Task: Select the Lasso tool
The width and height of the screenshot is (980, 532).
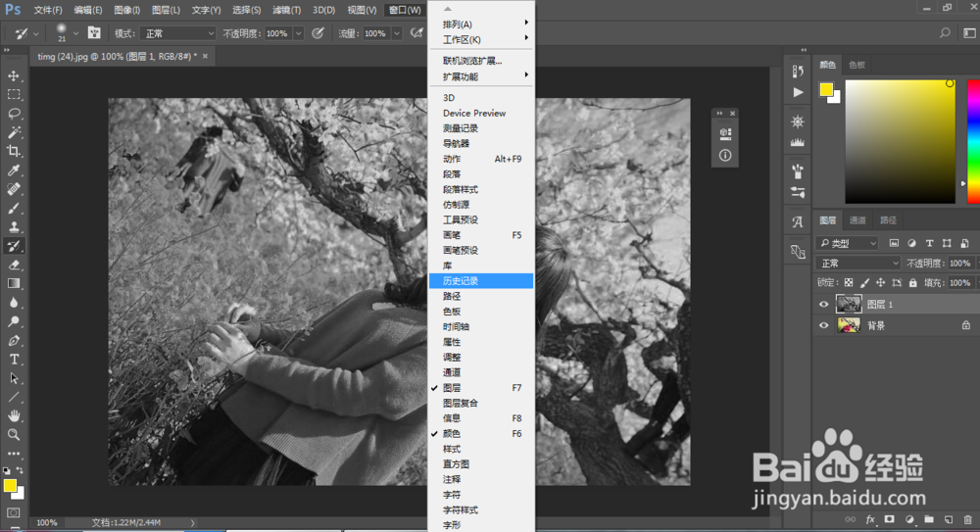Action: click(14, 113)
